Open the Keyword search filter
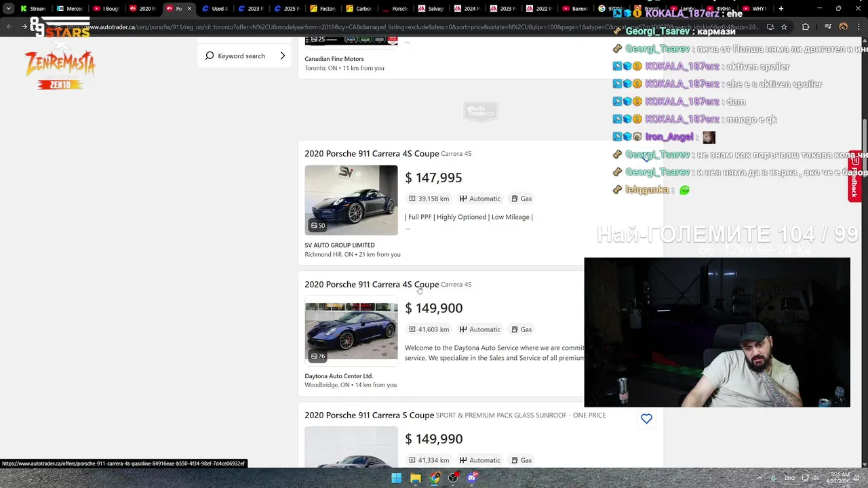 [x=244, y=56]
